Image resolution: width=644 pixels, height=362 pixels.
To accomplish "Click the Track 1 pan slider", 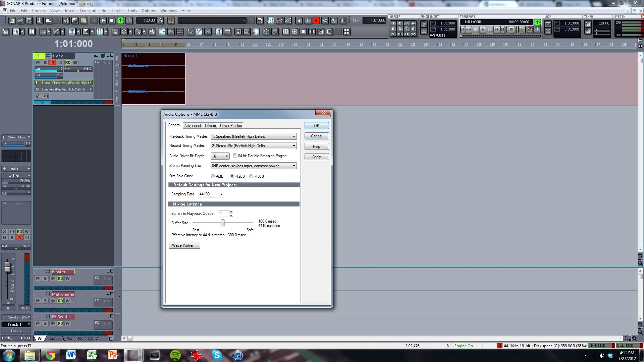I will pos(78,69).
